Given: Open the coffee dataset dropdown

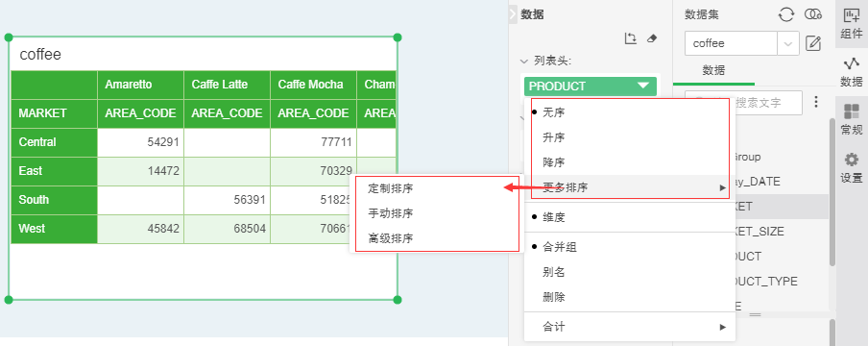Looking at the screenshot, I should coord(788,43).
